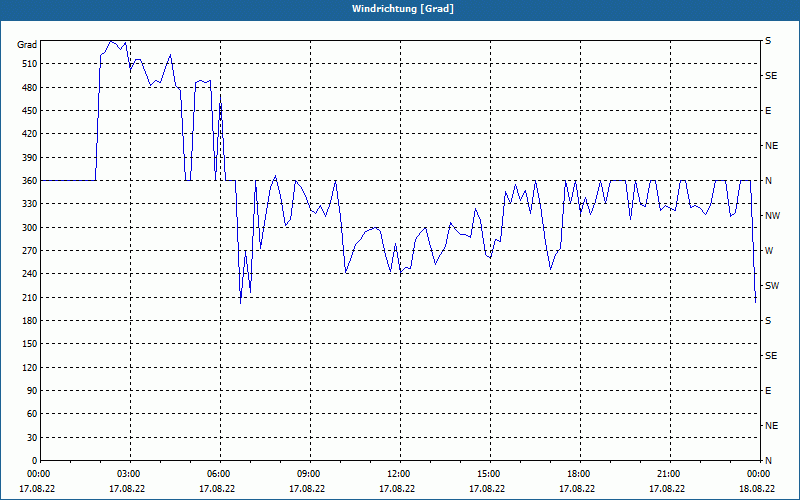The image size is (800, 500).
Task: Select the E compass label level with 90
Action: (768, 391)
